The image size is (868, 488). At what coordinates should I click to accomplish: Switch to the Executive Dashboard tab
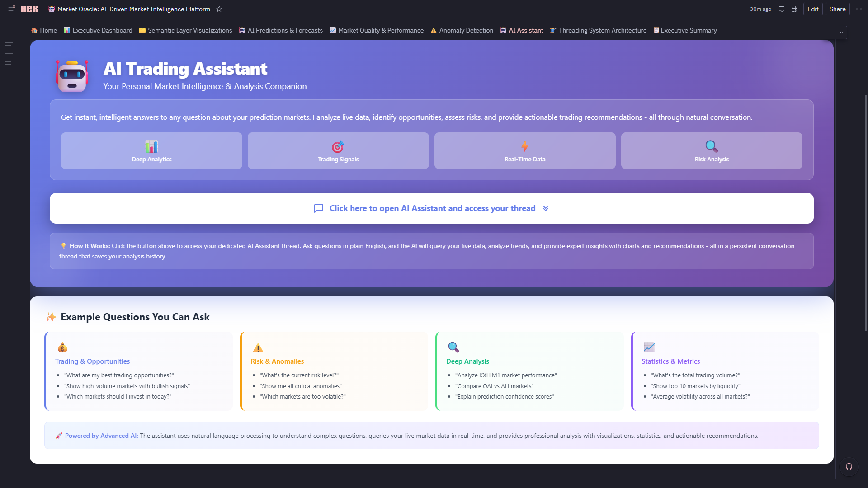click(x=98, y=30)
